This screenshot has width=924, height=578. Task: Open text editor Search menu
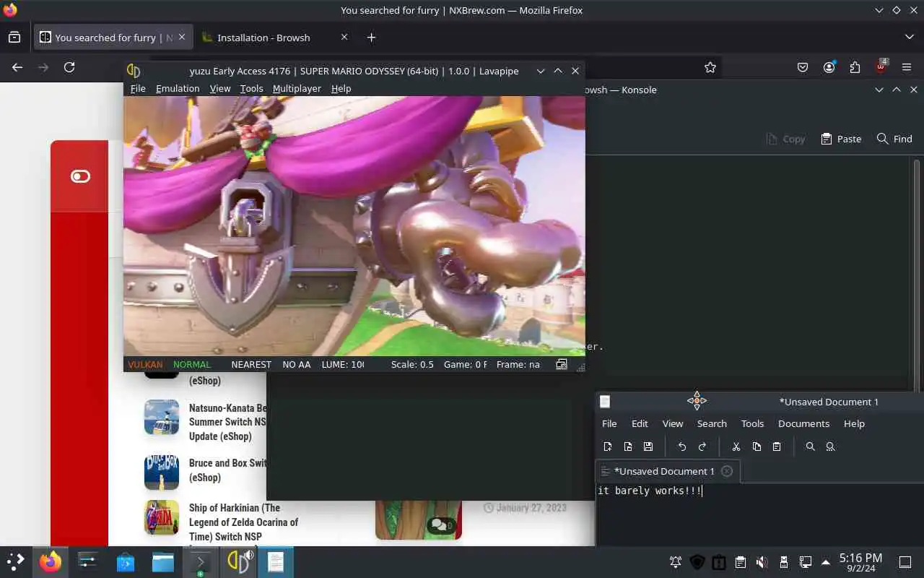(x=712, y=423)
